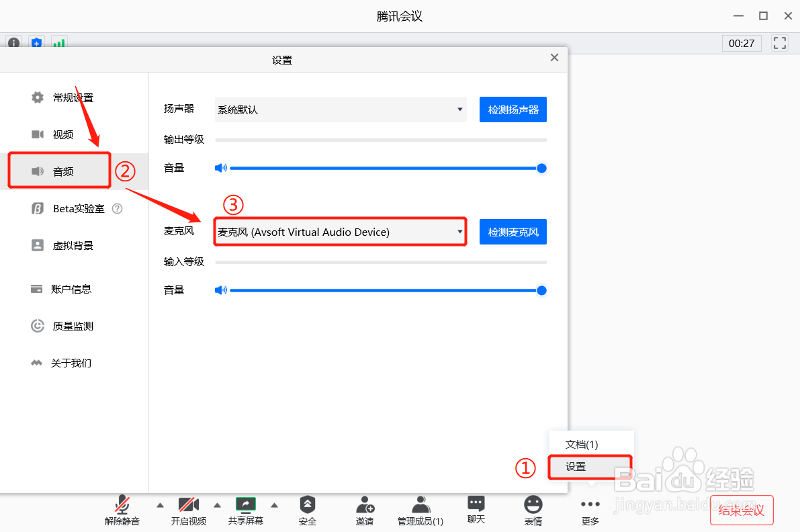This screenshot has width=800, height=532.
Task: Click microphone 音量 slider handle
Action: 542,291
